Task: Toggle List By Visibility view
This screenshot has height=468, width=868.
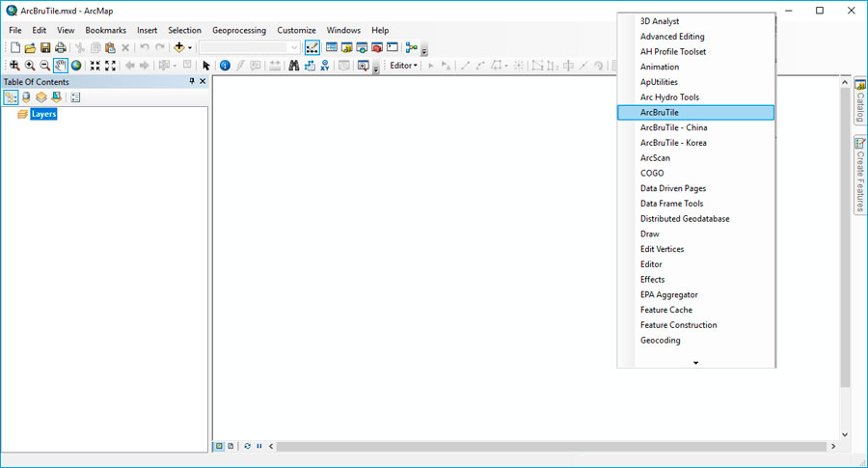Action: (41, 97)
